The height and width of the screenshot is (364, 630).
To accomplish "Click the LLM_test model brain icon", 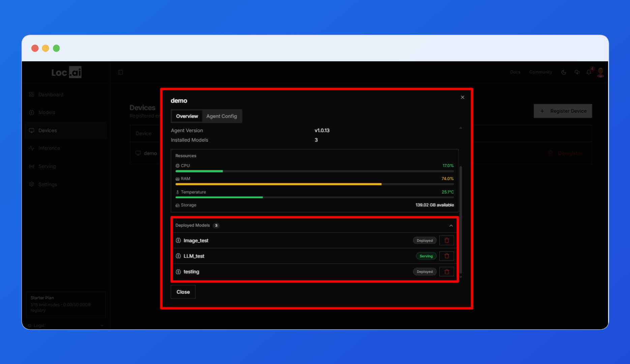I will tap(178, 256).
